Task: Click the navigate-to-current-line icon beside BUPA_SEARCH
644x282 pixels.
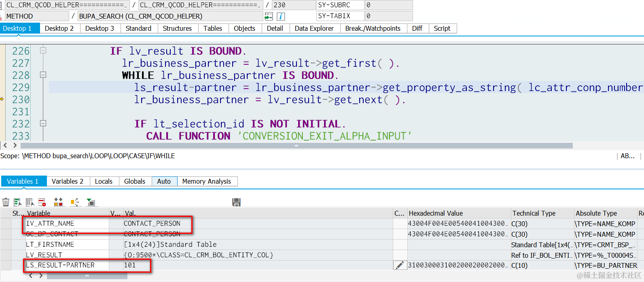Action: click(269, 16)
